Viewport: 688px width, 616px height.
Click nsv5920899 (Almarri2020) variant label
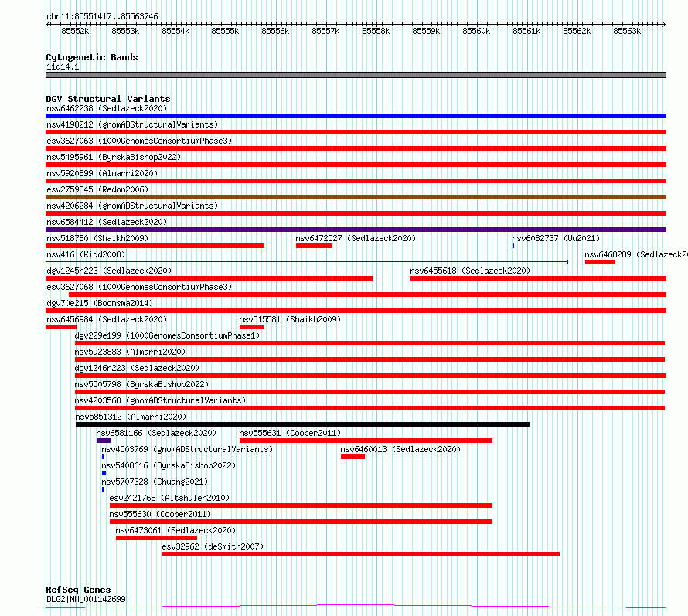coord(102,173)
